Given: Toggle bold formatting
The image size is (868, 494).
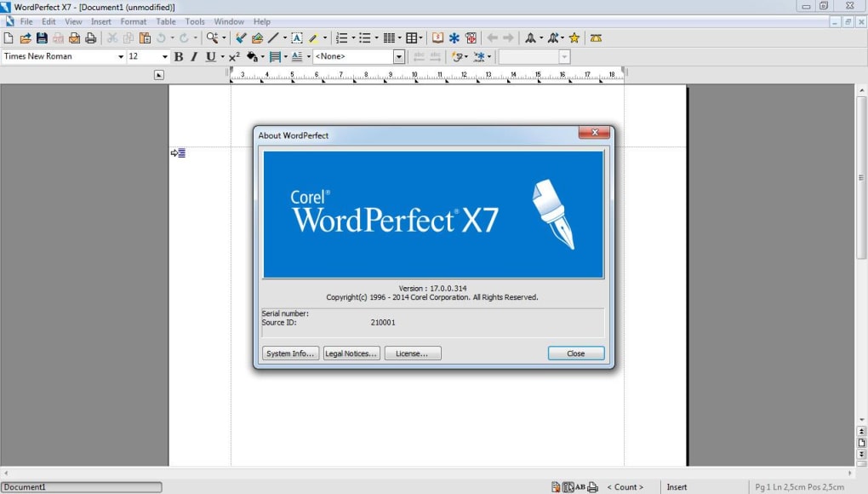Looking at the screenshot, I should (x=178, y=56).
